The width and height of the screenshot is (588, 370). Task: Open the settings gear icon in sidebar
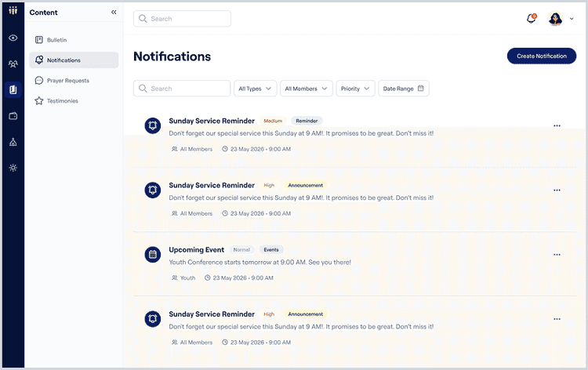coord(13,168)
